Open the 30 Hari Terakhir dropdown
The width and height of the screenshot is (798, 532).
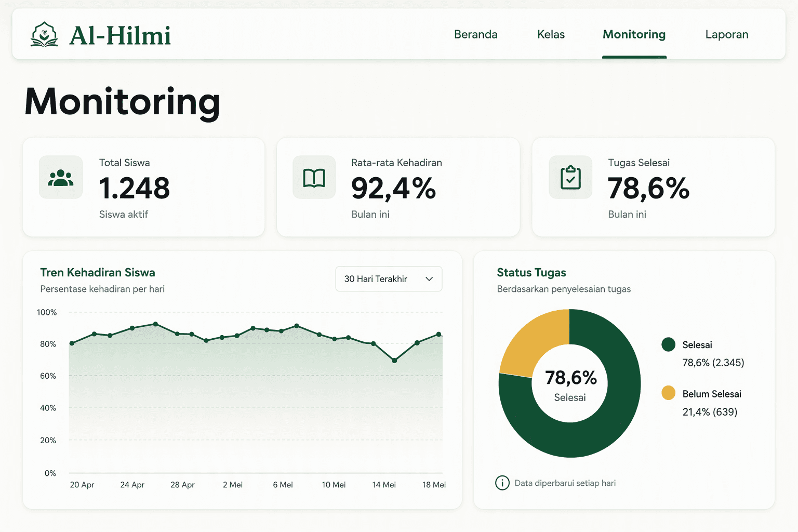pos(389,279)
